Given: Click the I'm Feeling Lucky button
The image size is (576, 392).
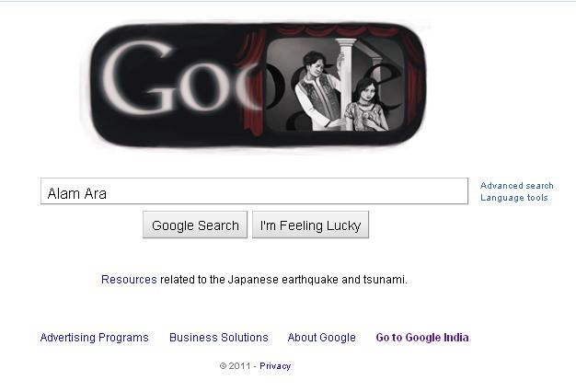Looking at the screenshot, I should coord(310,225).
